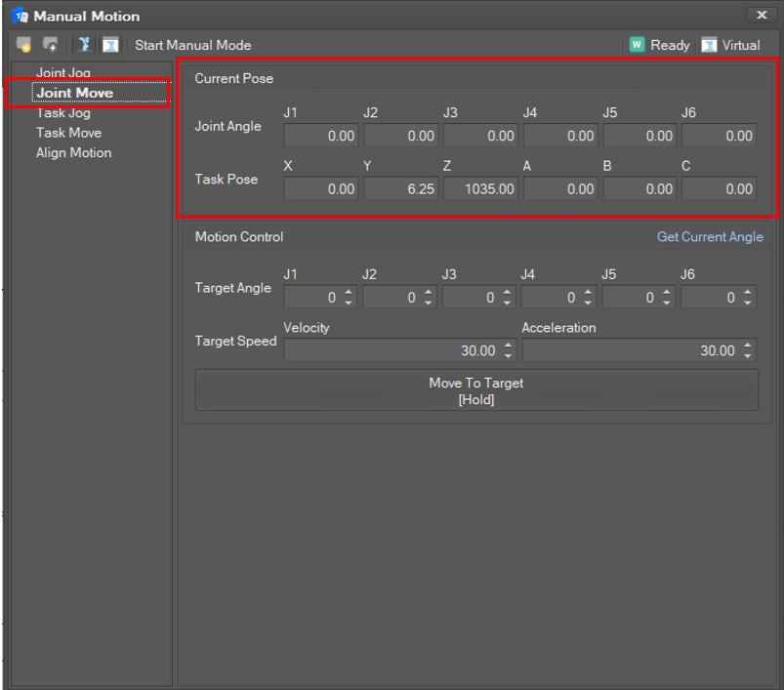Image resolution: width=784 pixels, height=690 pixels.
Task: Switch to Task Move mode
Action: tap(68, 133)
